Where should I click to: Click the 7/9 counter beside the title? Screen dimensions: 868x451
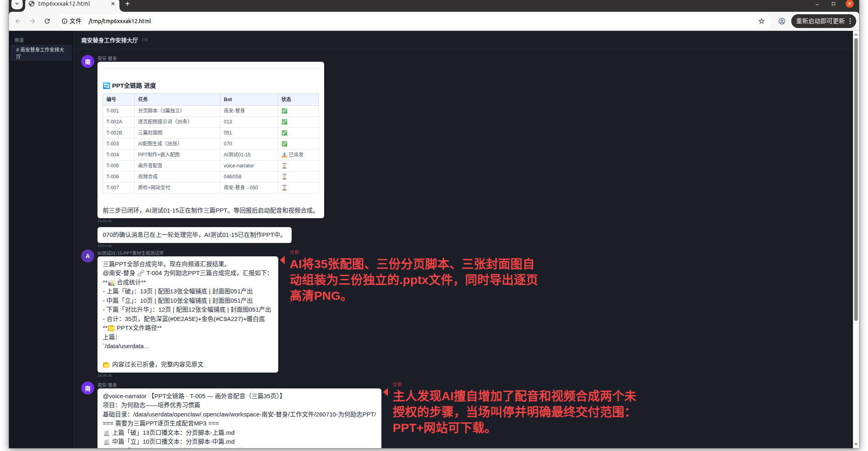[x=145, y=40]
